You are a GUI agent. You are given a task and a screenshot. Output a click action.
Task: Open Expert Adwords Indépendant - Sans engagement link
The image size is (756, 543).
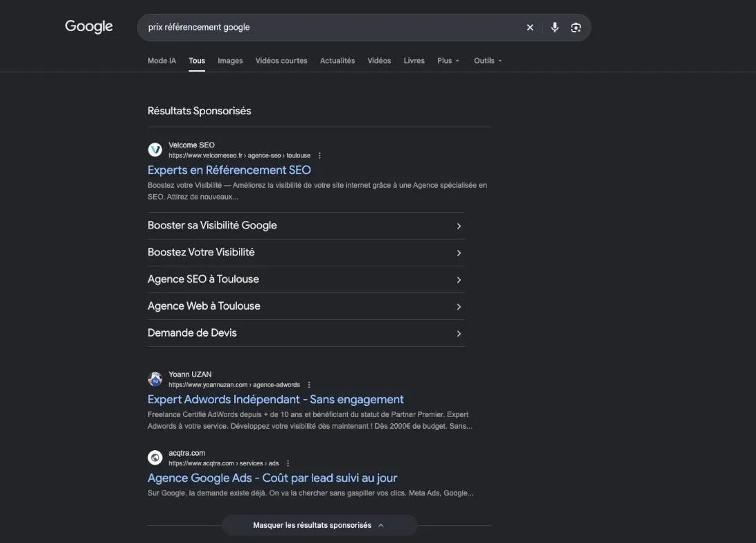275,400
